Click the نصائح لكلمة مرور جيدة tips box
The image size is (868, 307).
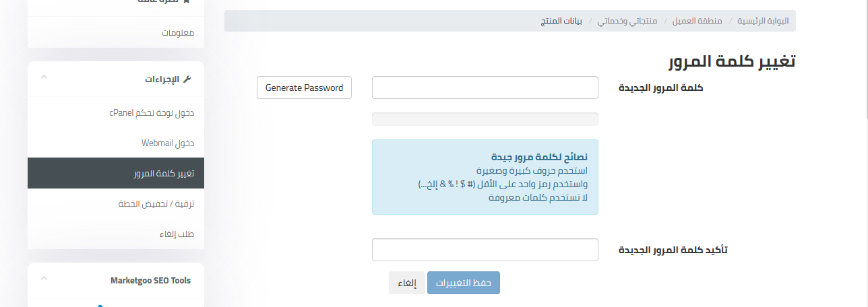[485, 177]
